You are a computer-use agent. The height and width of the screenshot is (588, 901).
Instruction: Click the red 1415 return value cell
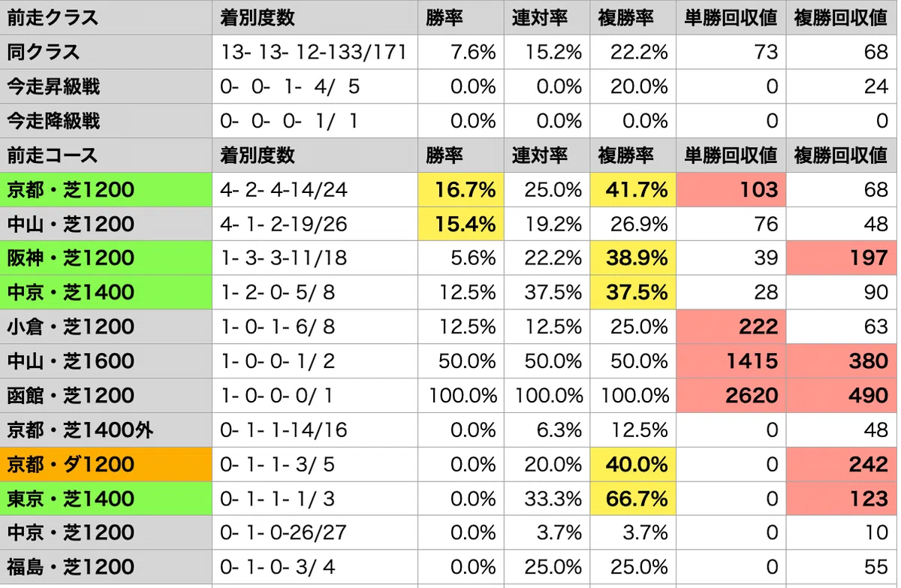(730, 361)
